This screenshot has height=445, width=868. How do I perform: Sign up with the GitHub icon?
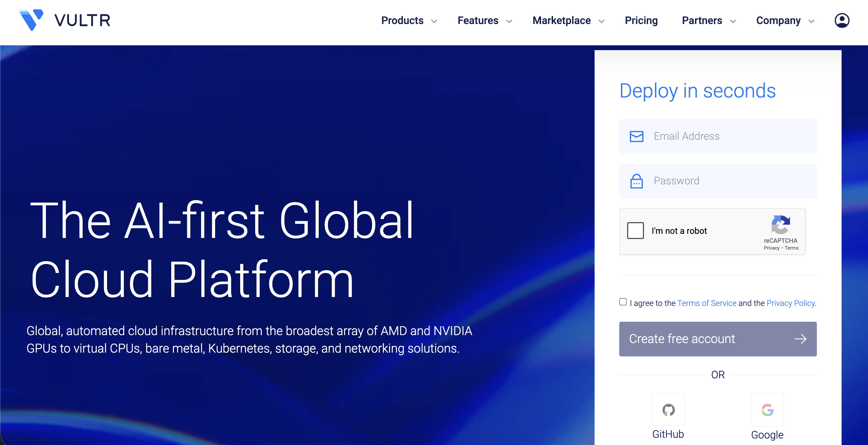tap(668, 410)
